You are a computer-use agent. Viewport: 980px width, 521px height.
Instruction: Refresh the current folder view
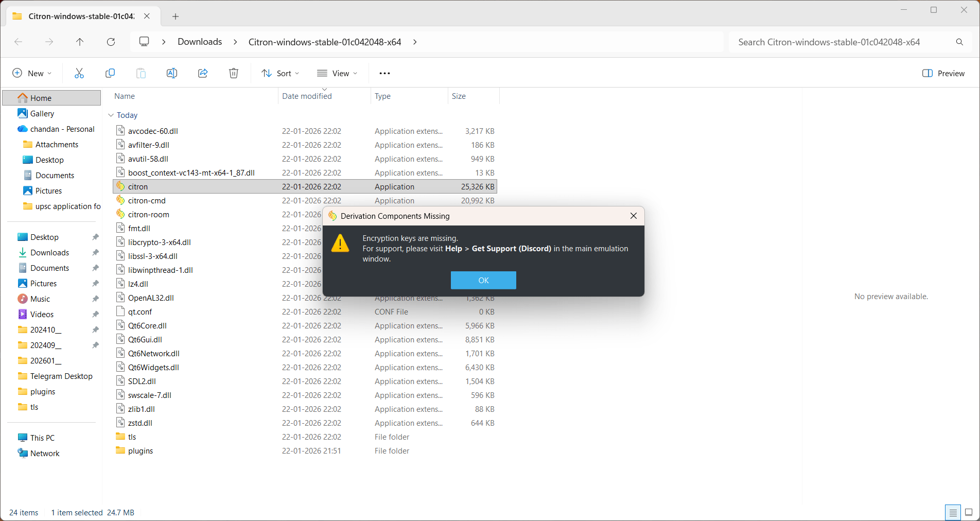pyautogui.click(x=111, y=42)
